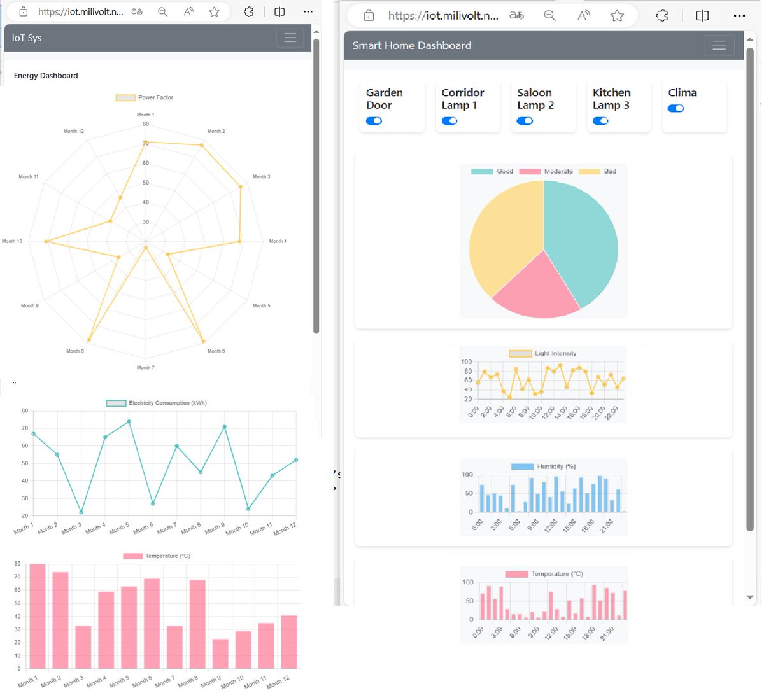Open hamburger menu in IoT Sys window
The image size is (764, 700).
click(290, 38)
